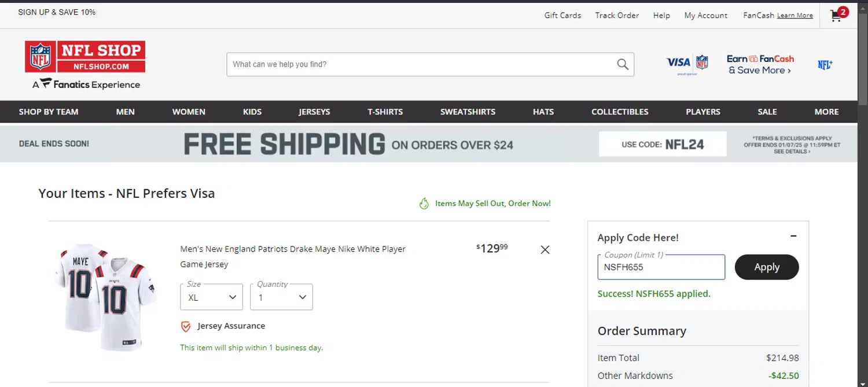Click the Jersey Assurance shield icon

[186, 327]
